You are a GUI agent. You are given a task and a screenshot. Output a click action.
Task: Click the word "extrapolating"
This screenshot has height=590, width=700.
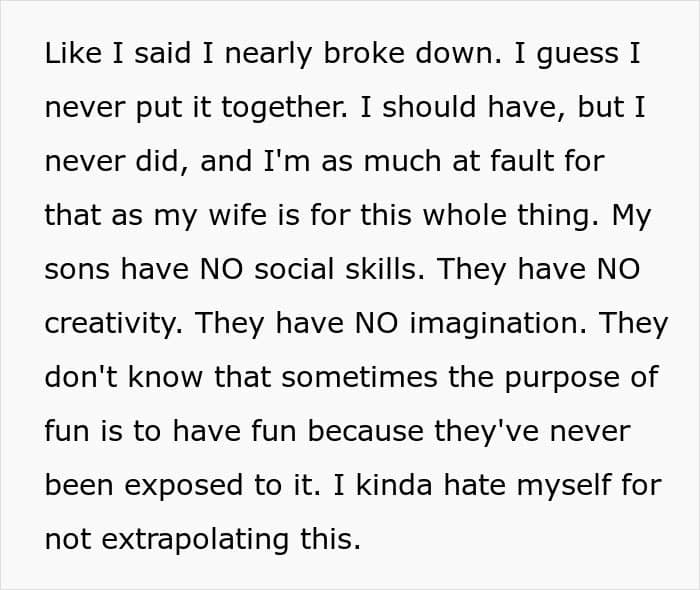(x=195, y=540)
